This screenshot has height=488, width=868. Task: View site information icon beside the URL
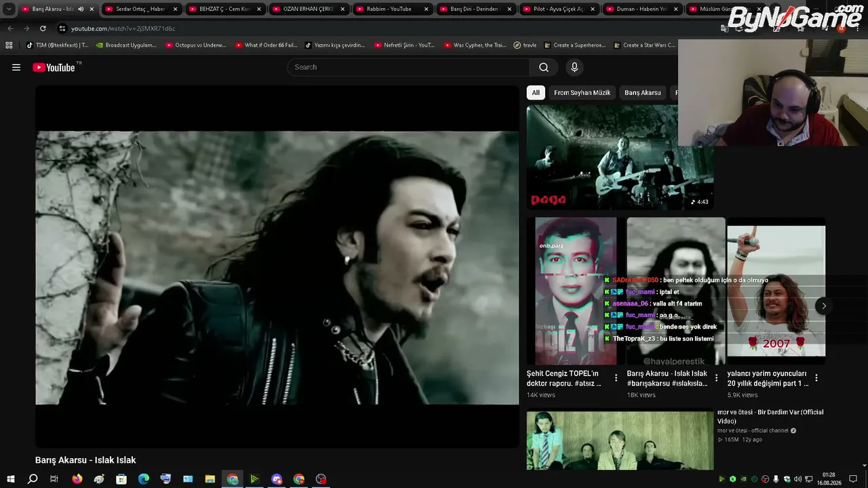(x=62, y=28)
